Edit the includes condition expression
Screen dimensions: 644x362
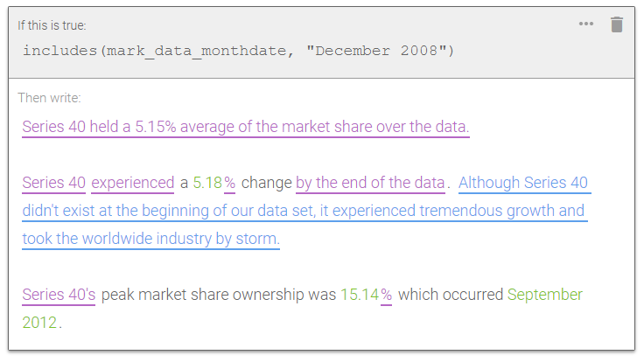pyautogui.click(x=238, y=51)
